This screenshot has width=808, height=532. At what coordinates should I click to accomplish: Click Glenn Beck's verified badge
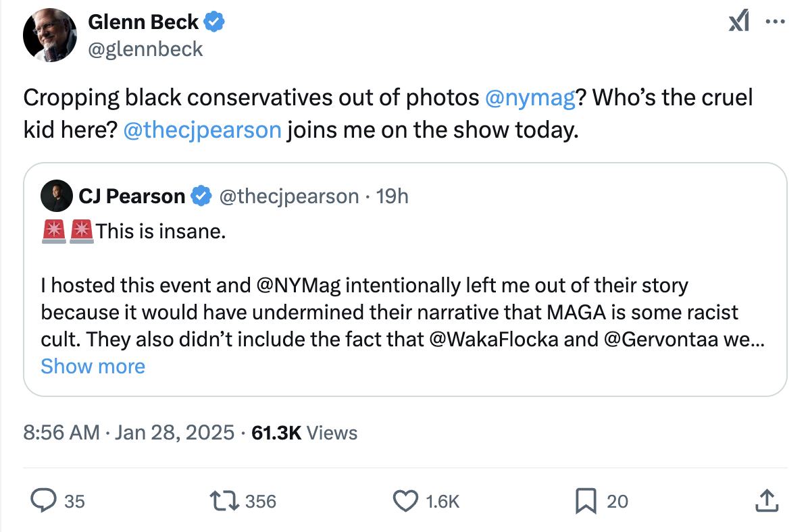[215, 22]
